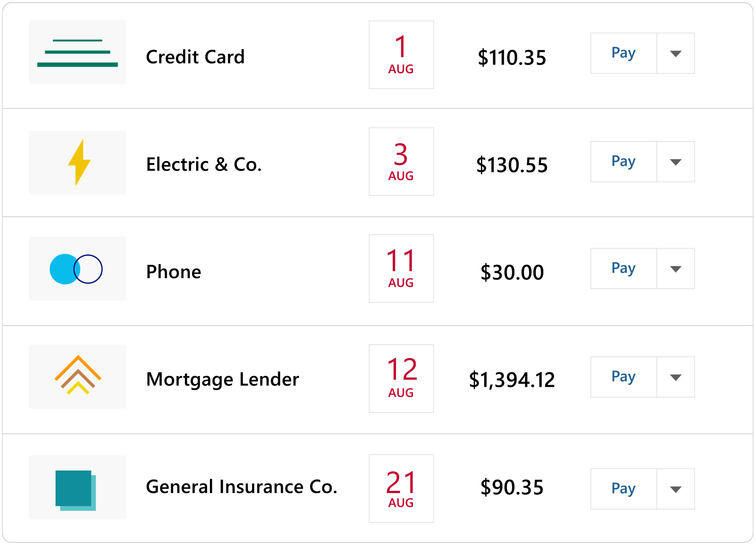The image size is (756, 545).
Task: Pay the Electric & Co. bill
Action: pos(623,162)
